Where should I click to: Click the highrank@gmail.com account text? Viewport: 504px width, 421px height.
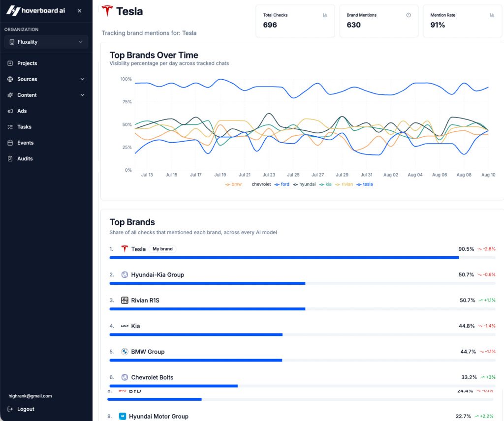30,396
